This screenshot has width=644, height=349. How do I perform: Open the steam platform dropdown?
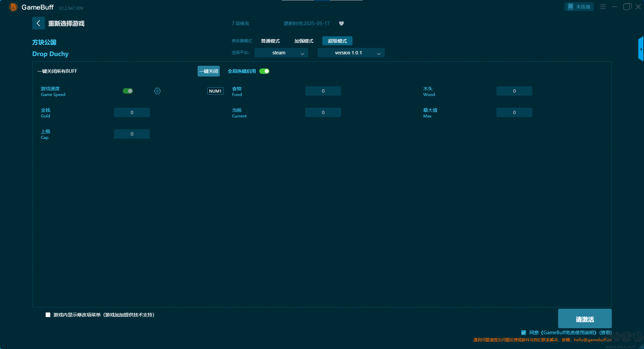[281, 53]
